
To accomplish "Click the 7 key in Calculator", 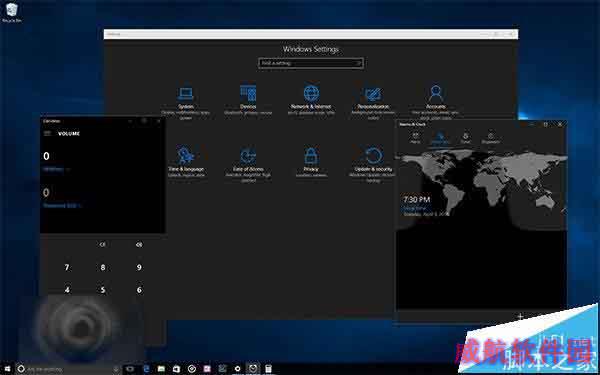I will (x=67, y=267).
